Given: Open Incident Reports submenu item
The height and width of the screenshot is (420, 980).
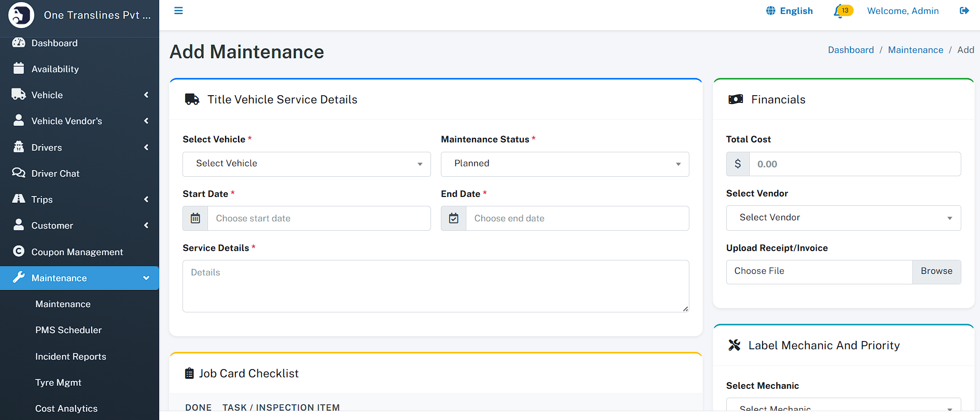Looking at the screenshot, I should click(71, 357).
